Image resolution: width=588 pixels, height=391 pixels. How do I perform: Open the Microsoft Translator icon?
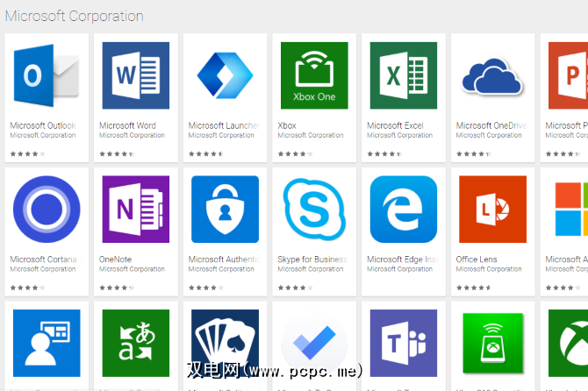136,343
